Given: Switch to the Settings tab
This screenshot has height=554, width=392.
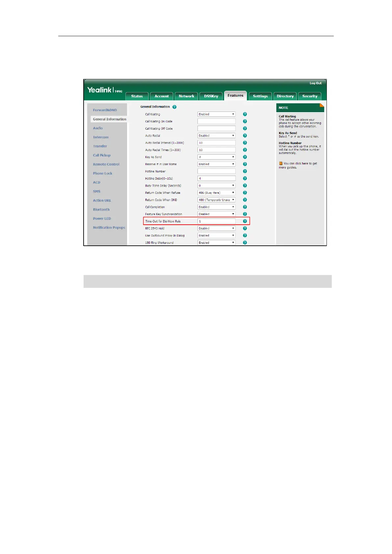Looking at the screenshot, I should point(260,96).
